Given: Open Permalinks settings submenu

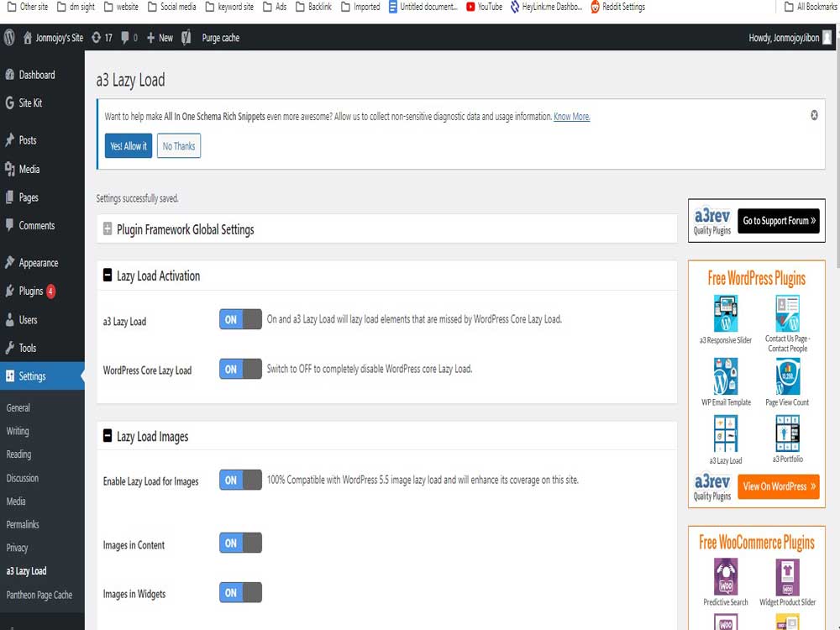Looking at the screenshot, I should pyautogui.click(x=23, y=524).
